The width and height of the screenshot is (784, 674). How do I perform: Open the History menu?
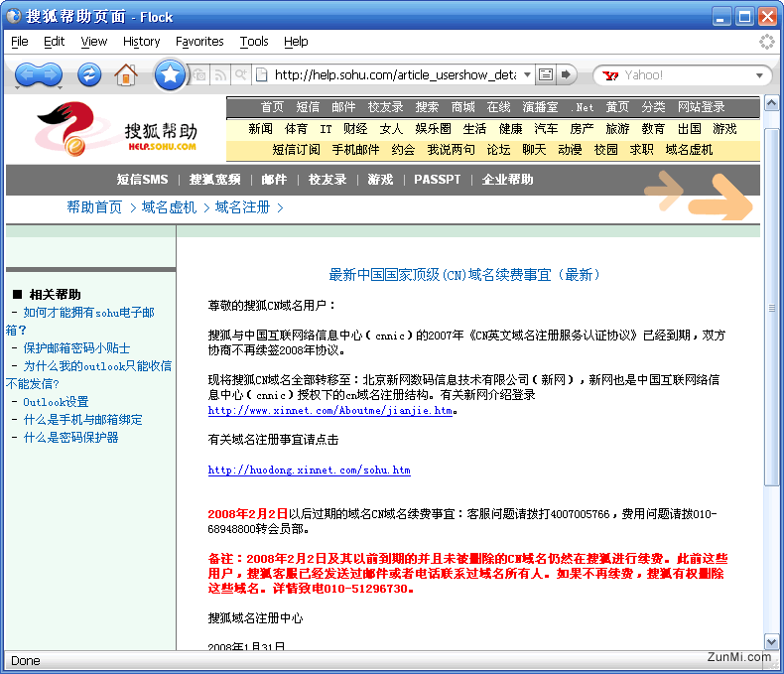point(141,41)
